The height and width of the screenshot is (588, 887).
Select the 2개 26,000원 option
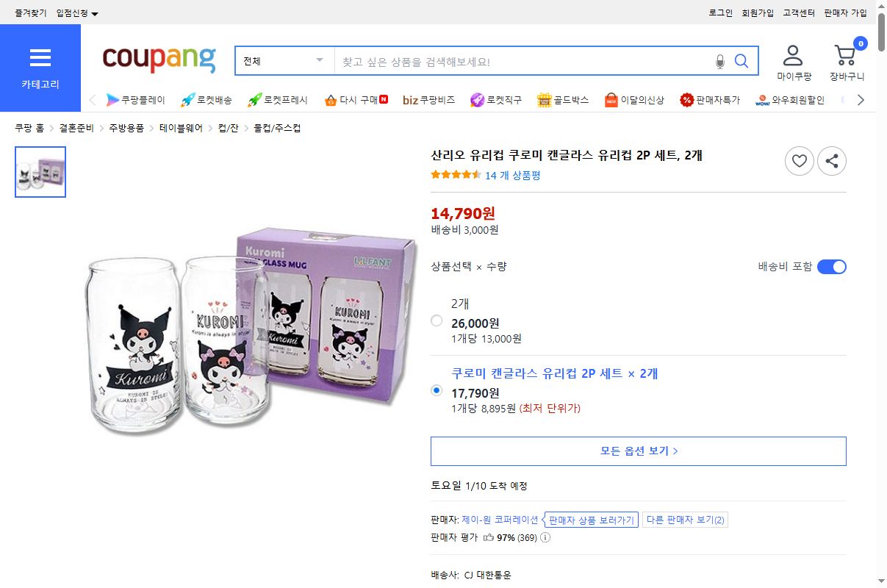coord(437,320)
